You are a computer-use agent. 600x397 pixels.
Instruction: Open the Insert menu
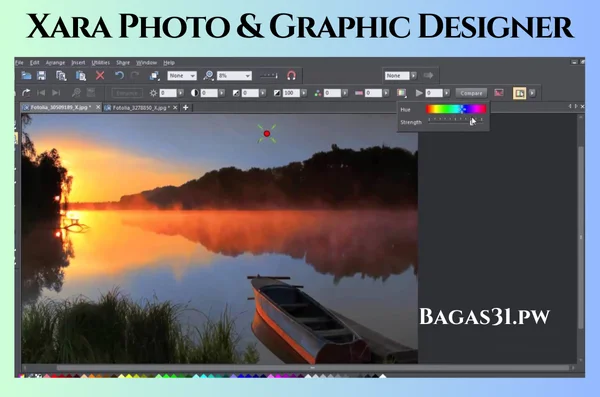pyautogui.click(x=78, y=62)
